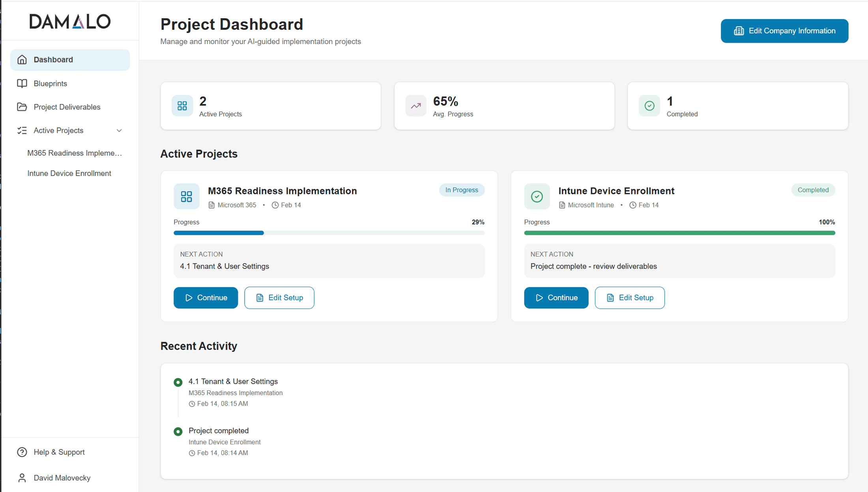Screen dimensions: 868x492
Task: Click the user profile icon beside David Malovecky
Action: [22, 478]
